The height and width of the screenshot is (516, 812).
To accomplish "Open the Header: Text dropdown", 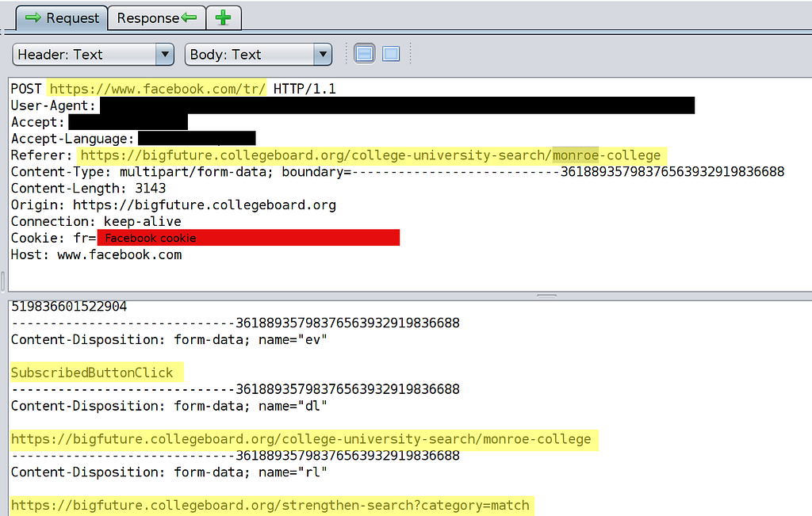I will [x=94, y=55].
